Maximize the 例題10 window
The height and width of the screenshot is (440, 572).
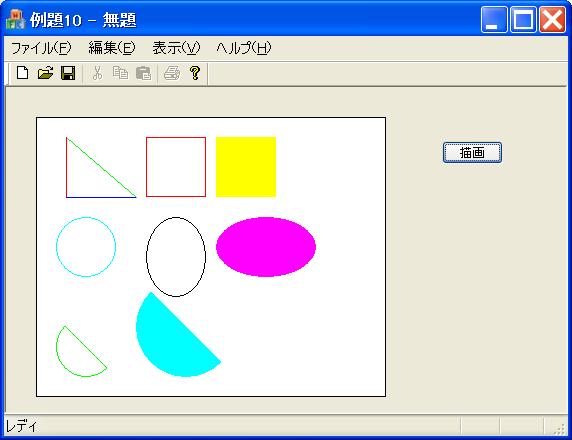point(523,19)
